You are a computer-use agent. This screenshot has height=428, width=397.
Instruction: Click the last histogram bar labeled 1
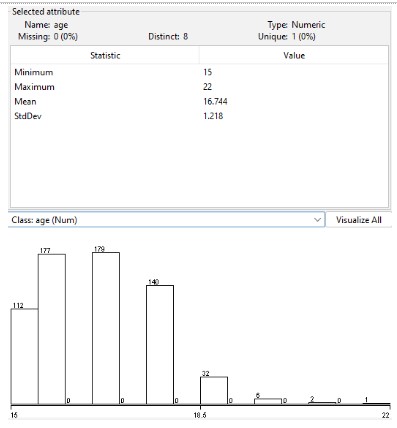click(376, 404)
